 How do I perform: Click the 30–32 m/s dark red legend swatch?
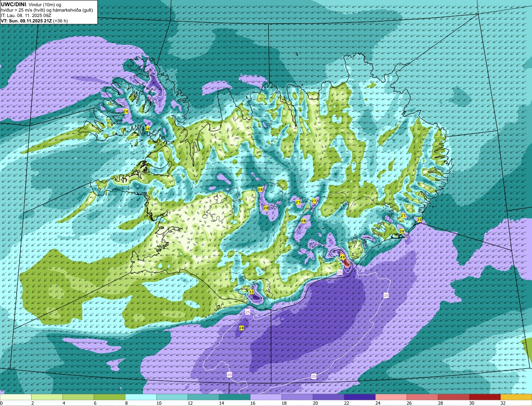[485, 397]
